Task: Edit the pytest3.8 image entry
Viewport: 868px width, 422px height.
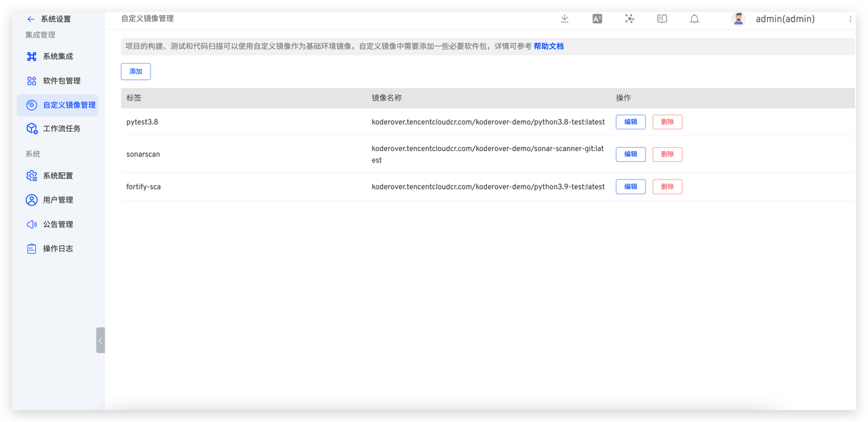Action: pyautogui.click(x=630, y=122)
